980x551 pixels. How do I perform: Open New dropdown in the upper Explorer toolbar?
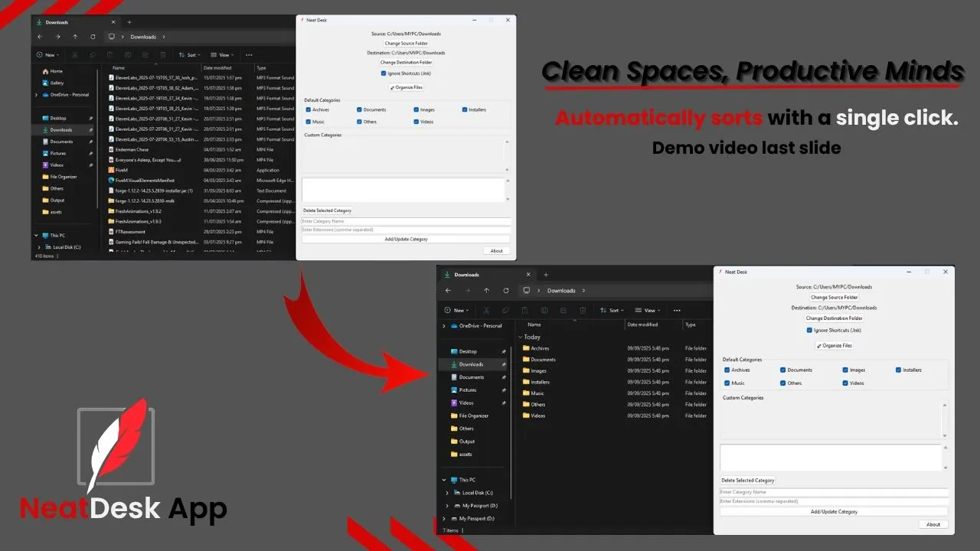(49, 55)
